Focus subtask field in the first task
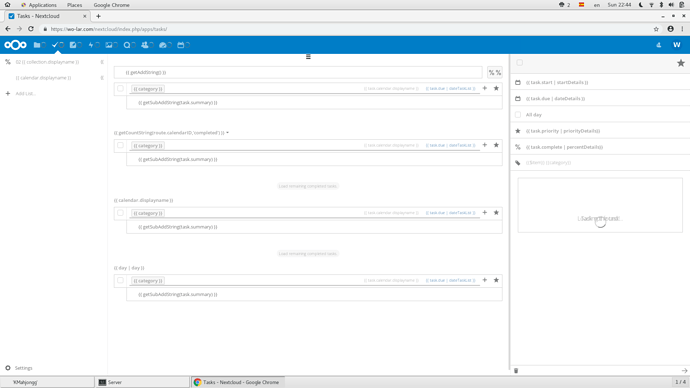The image size is (690, 388). 314,102
